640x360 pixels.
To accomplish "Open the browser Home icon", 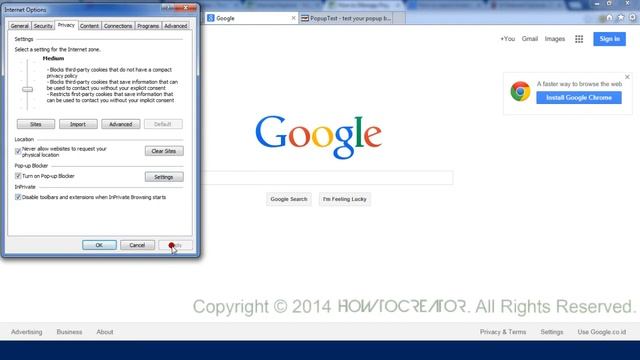I will click(x=609, y=18).
